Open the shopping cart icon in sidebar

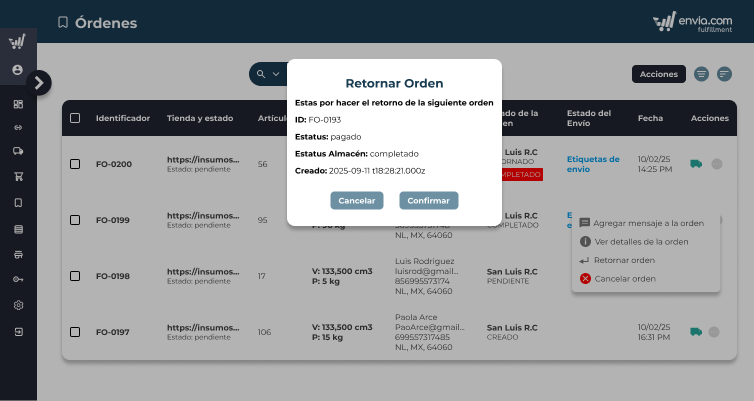18,177
